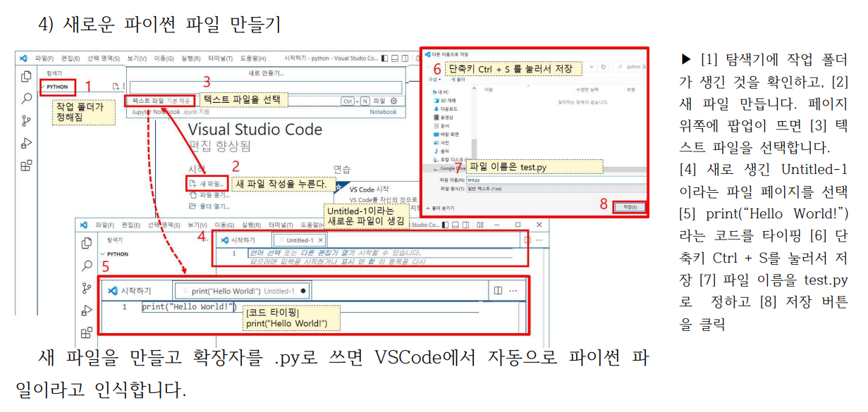
Task: Open Explorer icon in lower VS Code window
Action: point(87,243)
